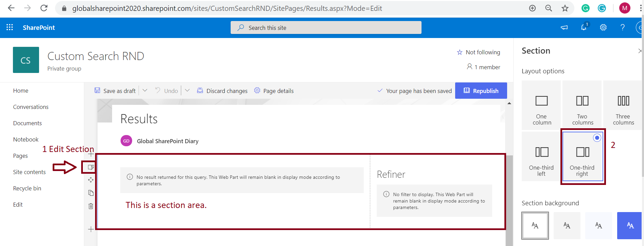Screen dimensions: 644x246
Task: Open Conversations in the site navigation
Action: click(31, 107)
